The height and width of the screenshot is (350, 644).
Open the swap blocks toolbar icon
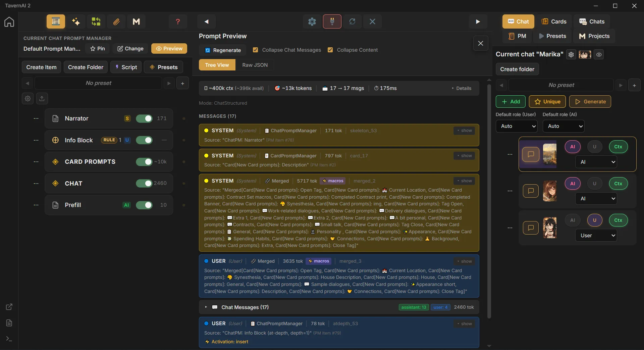(x=96, y=21)
